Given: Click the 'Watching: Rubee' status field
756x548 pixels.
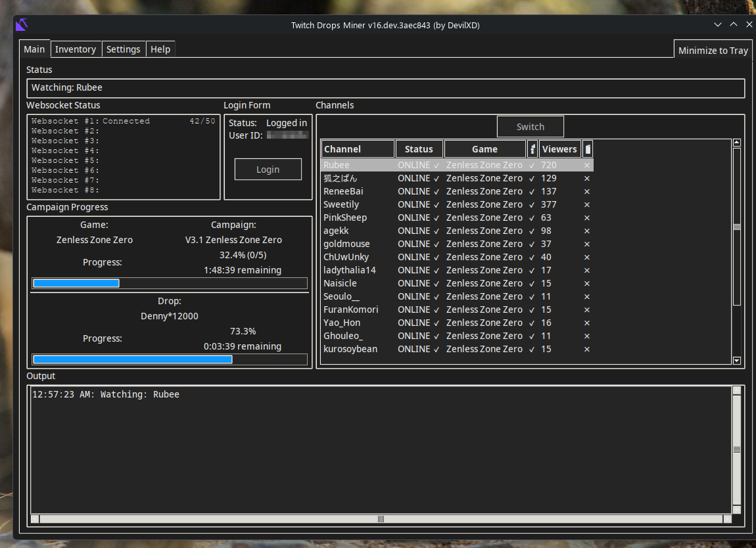Looking at the screenshot, I should [386, 87].
